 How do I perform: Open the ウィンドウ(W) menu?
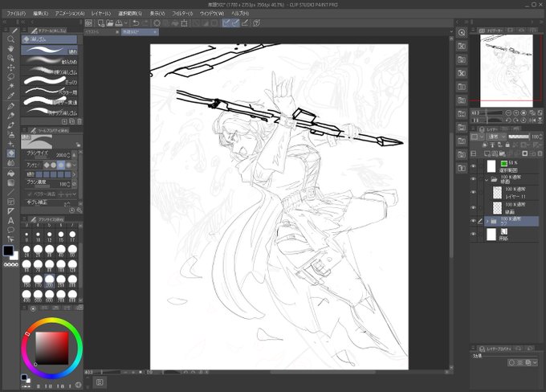click(212, 13)
